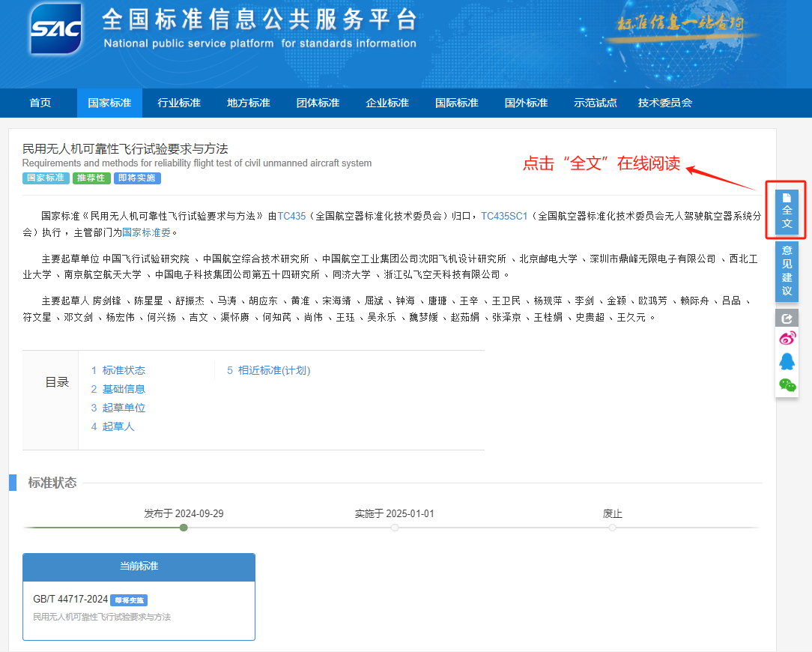812x652 pixels.
Task: Share via the green WeChat icon
Action: (787, 385)
